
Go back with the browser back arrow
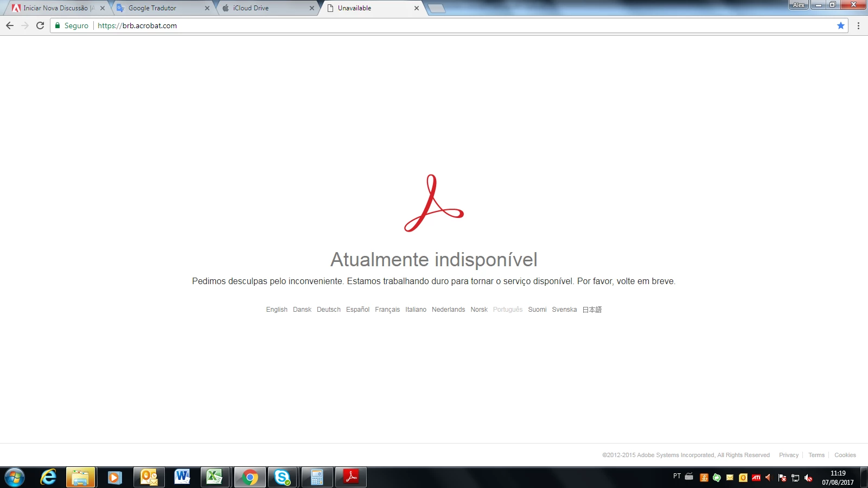tap(10, 25)
